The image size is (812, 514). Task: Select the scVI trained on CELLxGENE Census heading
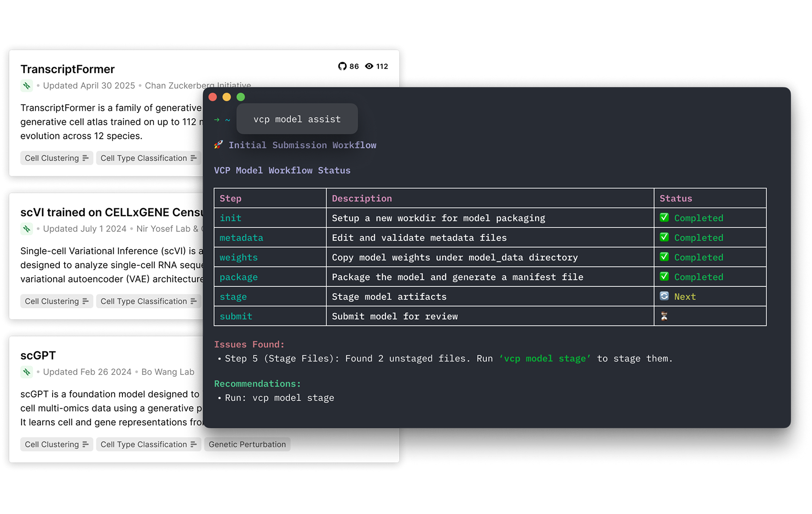[x=110, y=212]
